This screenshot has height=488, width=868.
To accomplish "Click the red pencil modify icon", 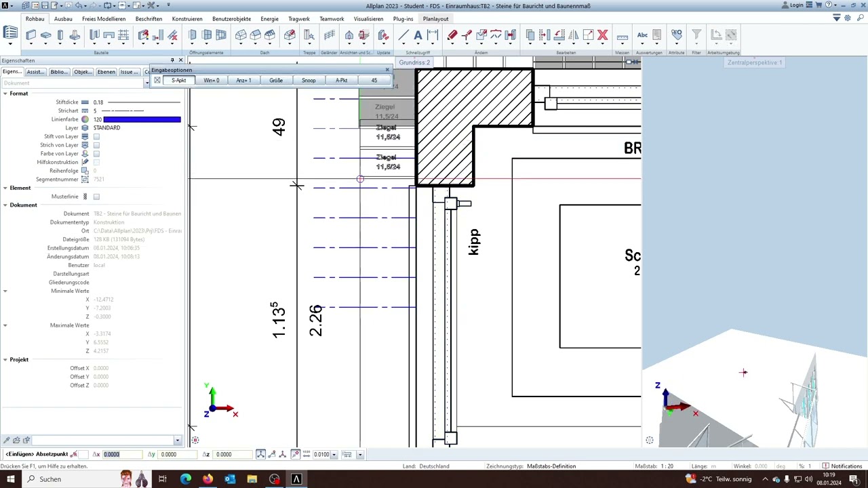I will point(452,35).
